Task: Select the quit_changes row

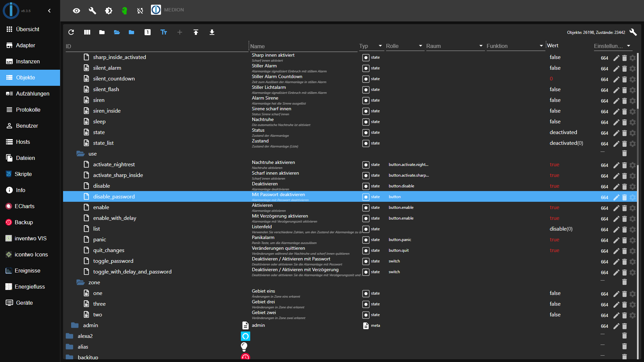Action: tap(350, 250)
